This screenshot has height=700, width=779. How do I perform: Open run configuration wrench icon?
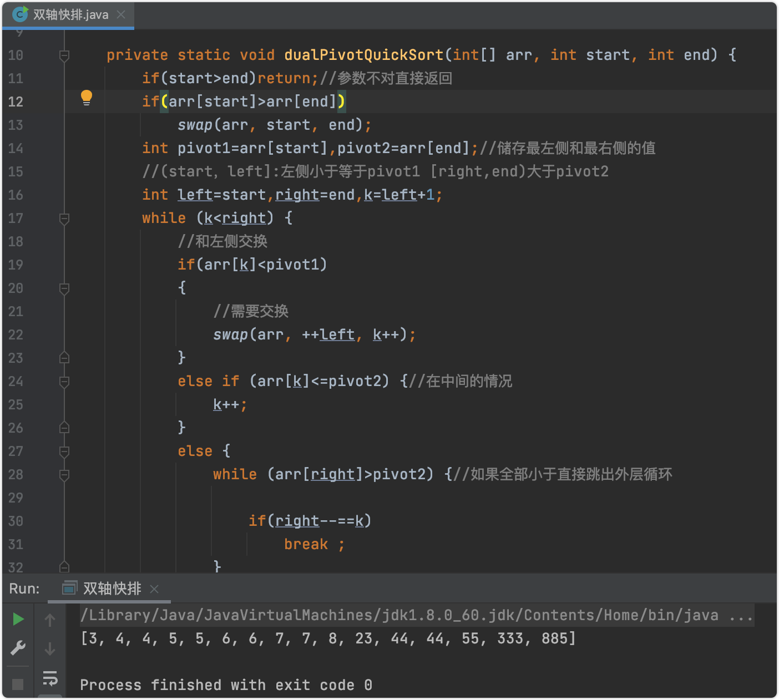tap(18, 648)
